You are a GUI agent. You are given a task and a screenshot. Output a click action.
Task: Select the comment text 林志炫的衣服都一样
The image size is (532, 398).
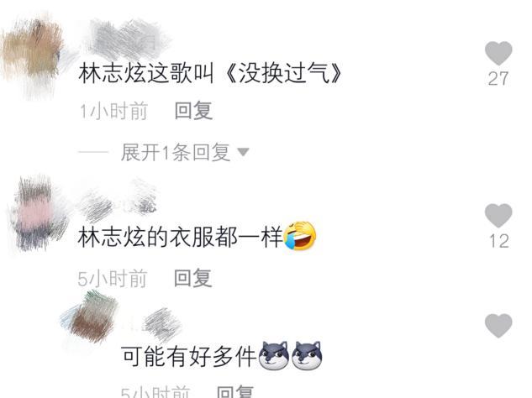click(x=180, y=237)
